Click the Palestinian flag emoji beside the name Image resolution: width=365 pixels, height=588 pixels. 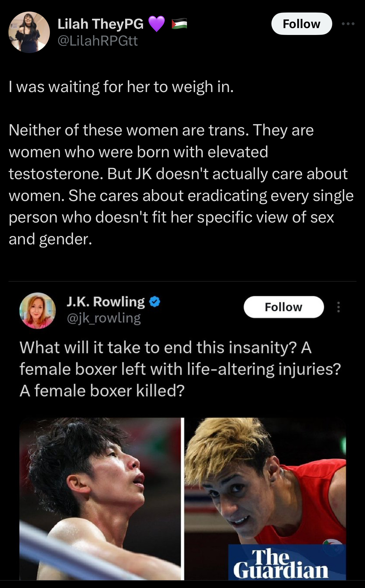(x=179, y=24)
